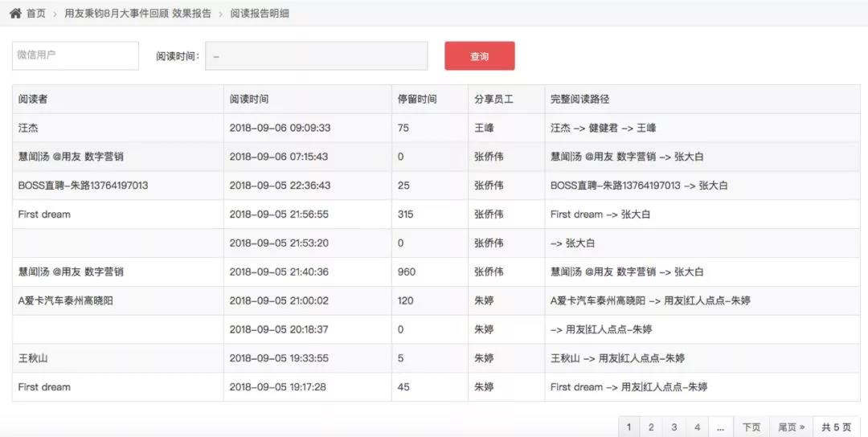Viewport: 868px width, 437px height.
Task: Click timestamp 2018-09-05 21:56:55
Action: click(279, 214)
